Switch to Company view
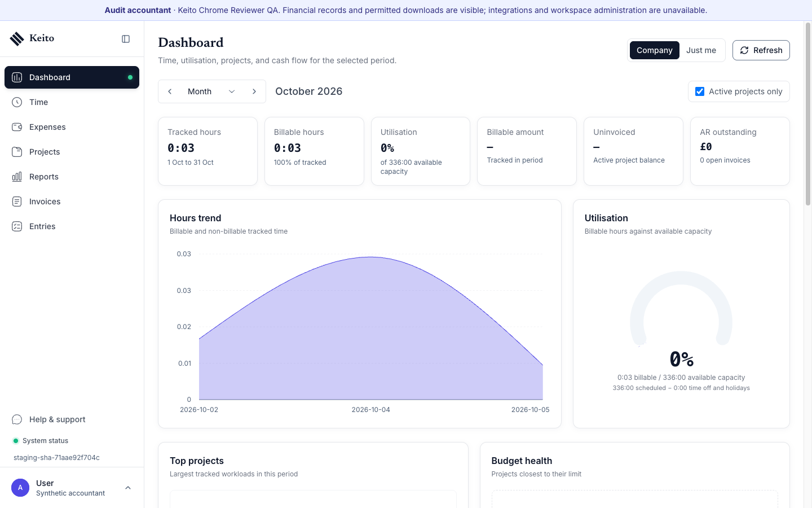This screenshot has width=812, height=508. 654,50
